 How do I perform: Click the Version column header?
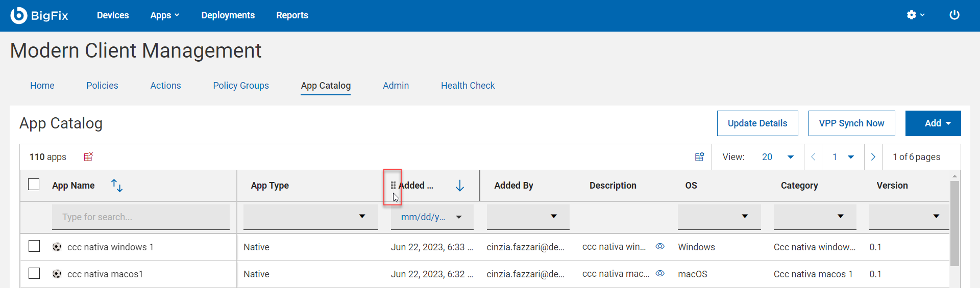tap(892, 186)
